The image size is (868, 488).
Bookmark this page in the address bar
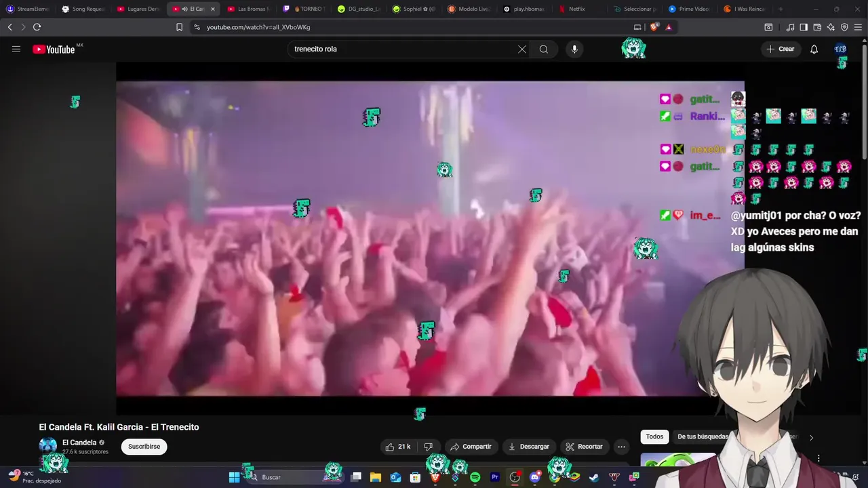(x=179, y=27)
